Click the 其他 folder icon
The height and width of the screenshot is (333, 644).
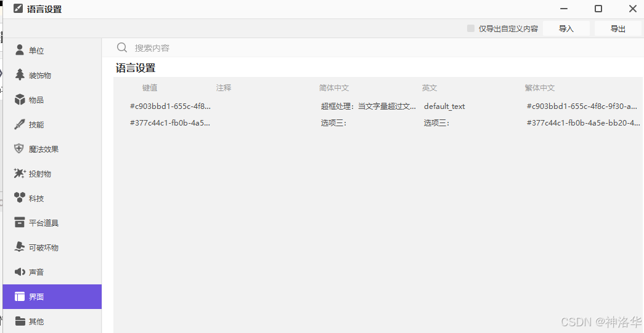pos(19,321)
